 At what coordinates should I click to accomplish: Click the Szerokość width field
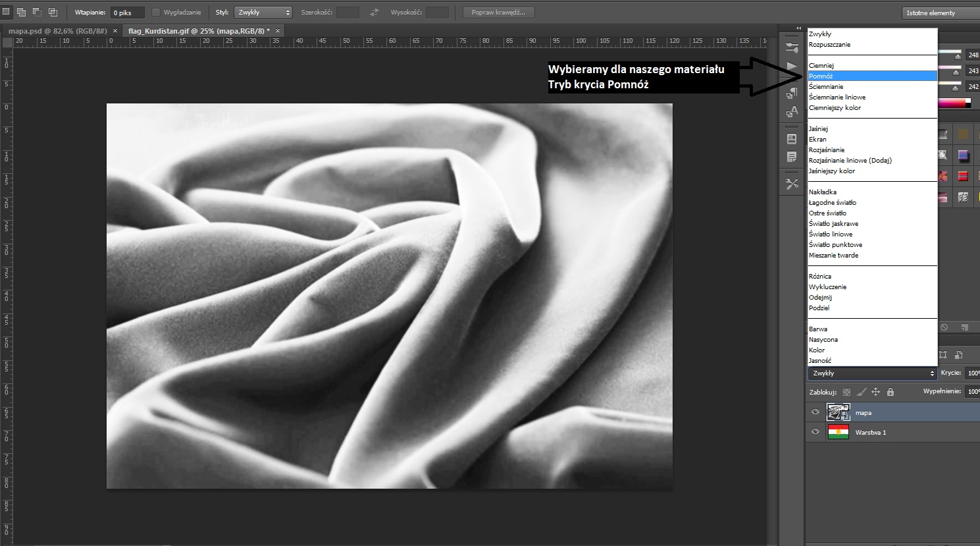tap(348, 13)
